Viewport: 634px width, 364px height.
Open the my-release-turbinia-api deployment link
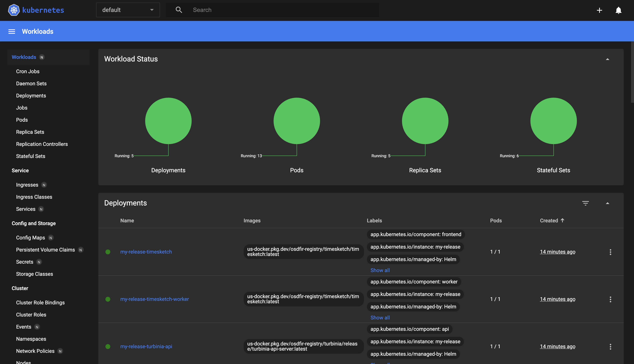coord(146,347)
